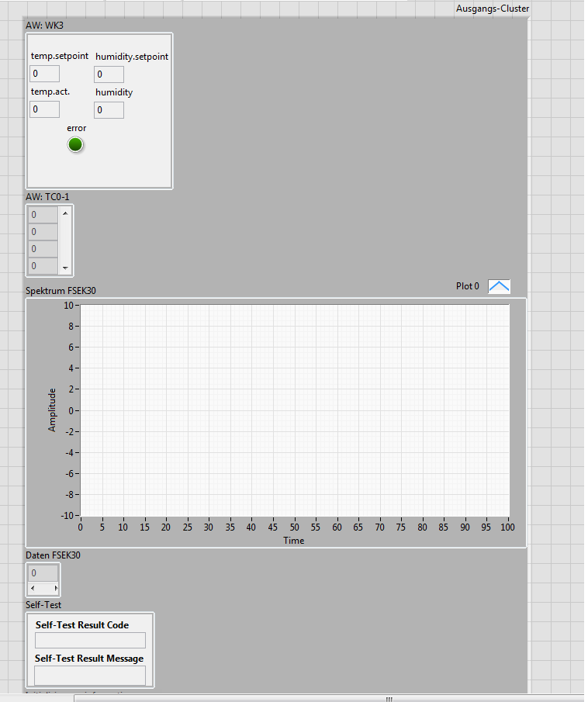Click the Self-Test Result Code field

point(91,640)
